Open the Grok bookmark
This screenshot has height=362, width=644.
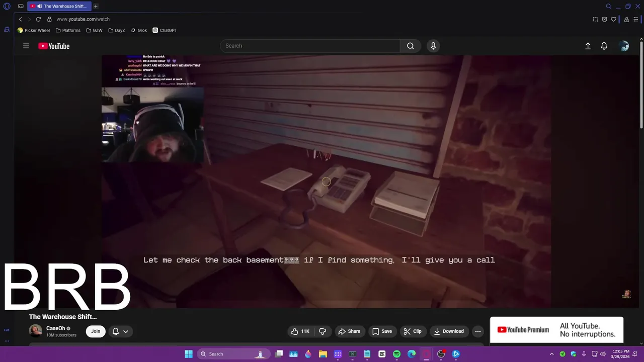click(x=139, y=30)
